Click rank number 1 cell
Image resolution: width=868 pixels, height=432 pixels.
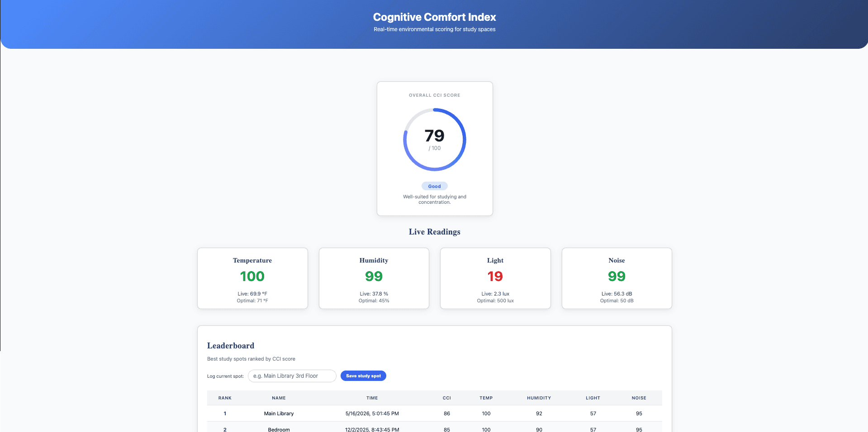(225, 413)
